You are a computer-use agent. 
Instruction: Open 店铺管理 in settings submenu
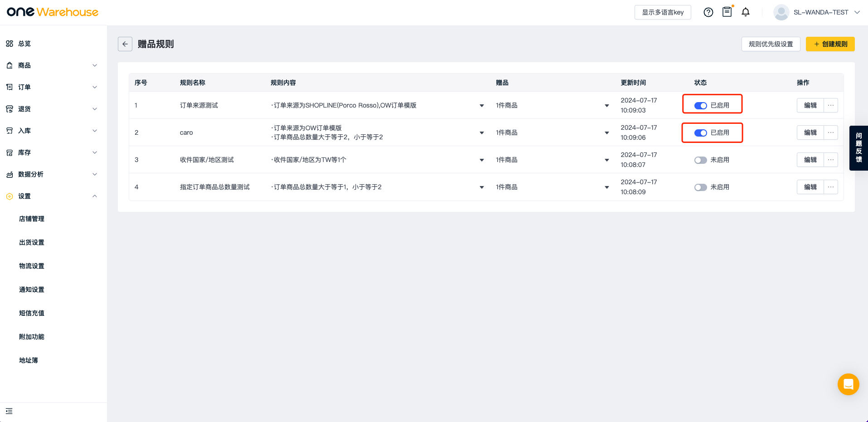(32, 219)
